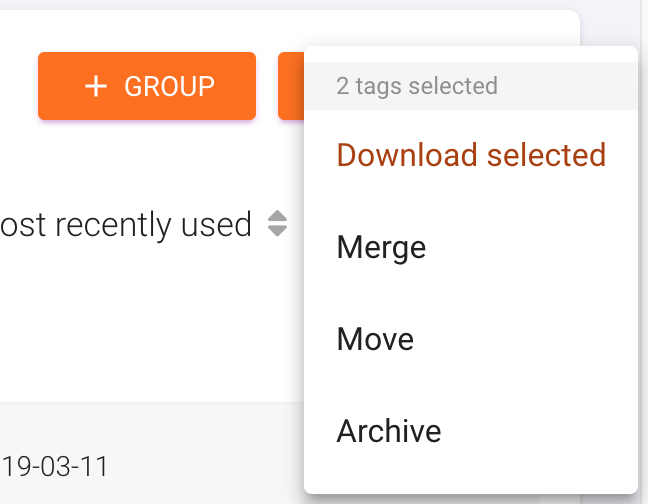
Task: Select Merge in the tags menu
Action: click(x=381, y=247)
